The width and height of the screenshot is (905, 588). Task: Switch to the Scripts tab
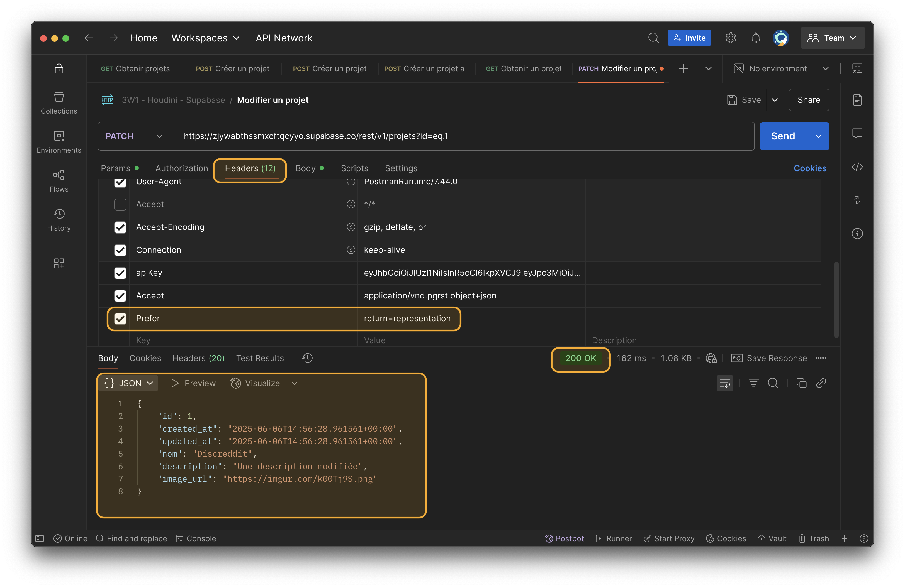pyautogui.click(x=354, y=168)
